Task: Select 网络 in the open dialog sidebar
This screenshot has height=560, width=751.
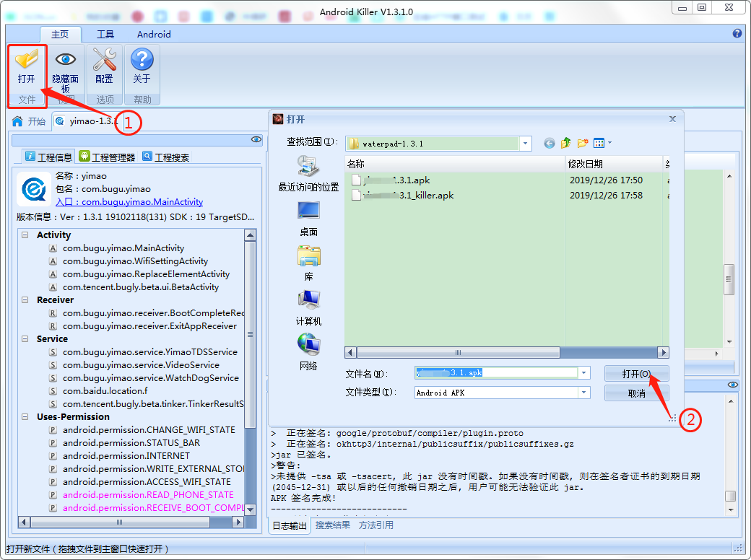Action: (309, 345)
